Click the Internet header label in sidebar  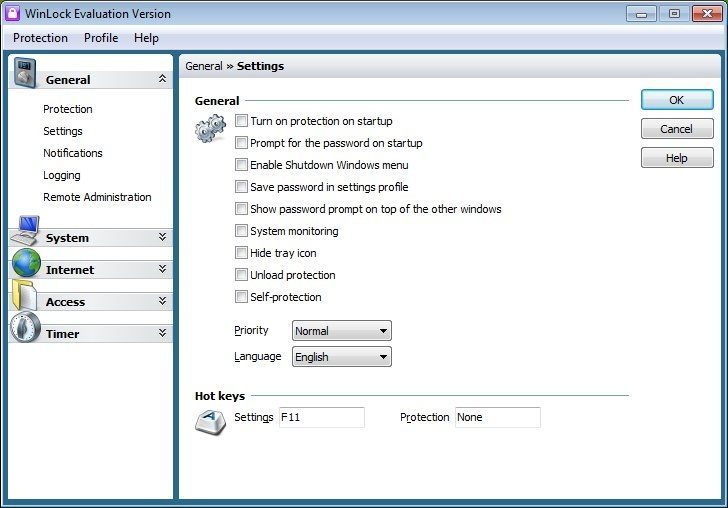point(70,270)
